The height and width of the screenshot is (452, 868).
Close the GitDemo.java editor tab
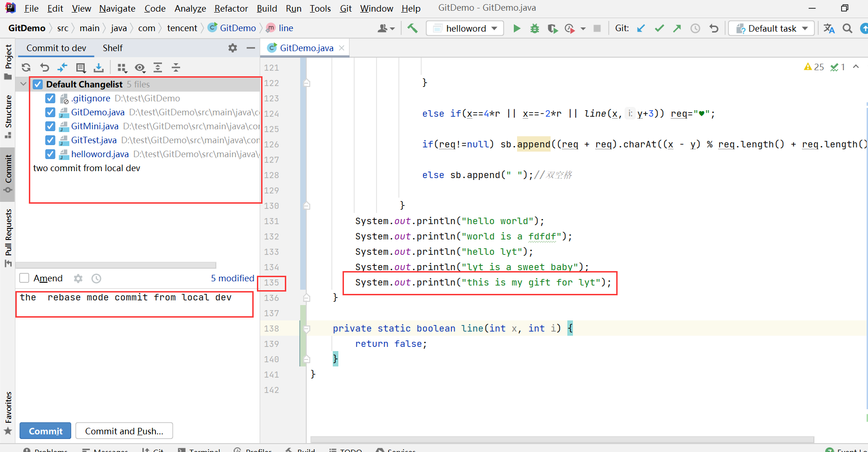342,48
